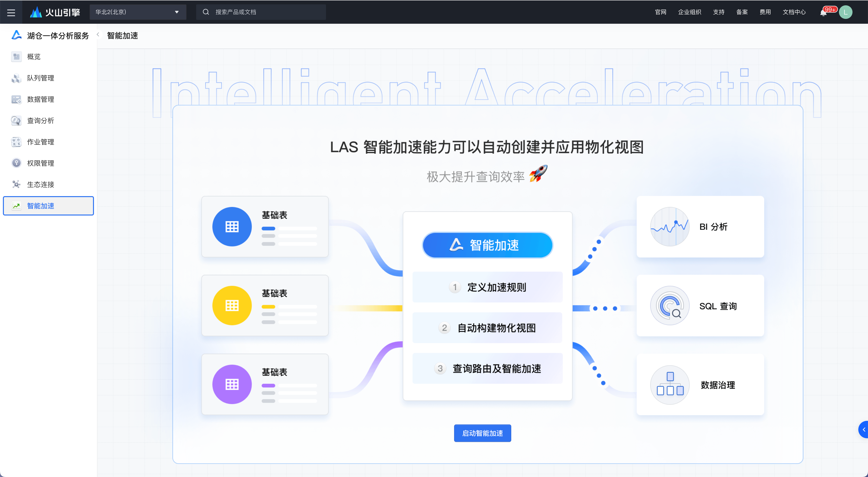
Task: Click the 智能加速 page title
Action: pyautogui.click(x=122, y=36)
